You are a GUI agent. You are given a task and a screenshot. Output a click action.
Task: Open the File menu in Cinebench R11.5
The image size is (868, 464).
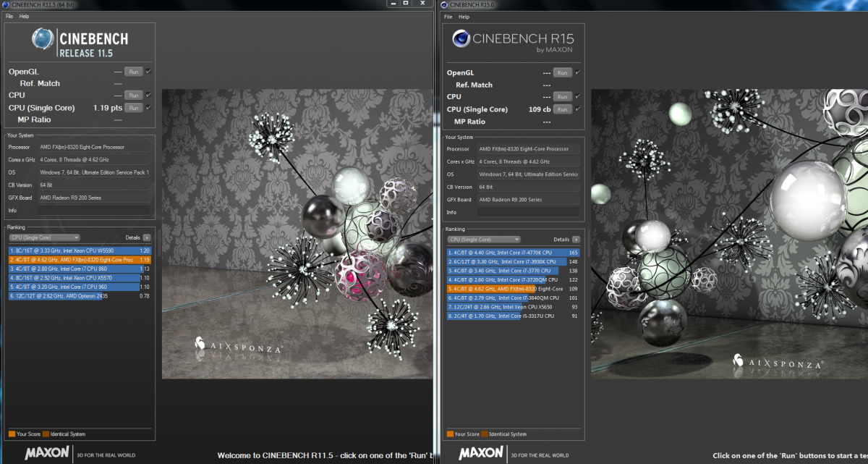tap(9, 16)
